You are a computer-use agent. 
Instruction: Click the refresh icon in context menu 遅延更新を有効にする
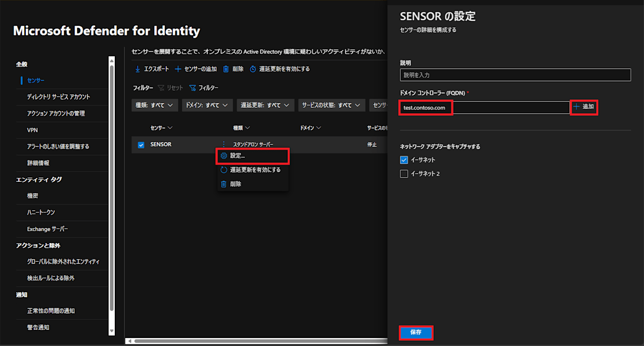tap(224, 170)
